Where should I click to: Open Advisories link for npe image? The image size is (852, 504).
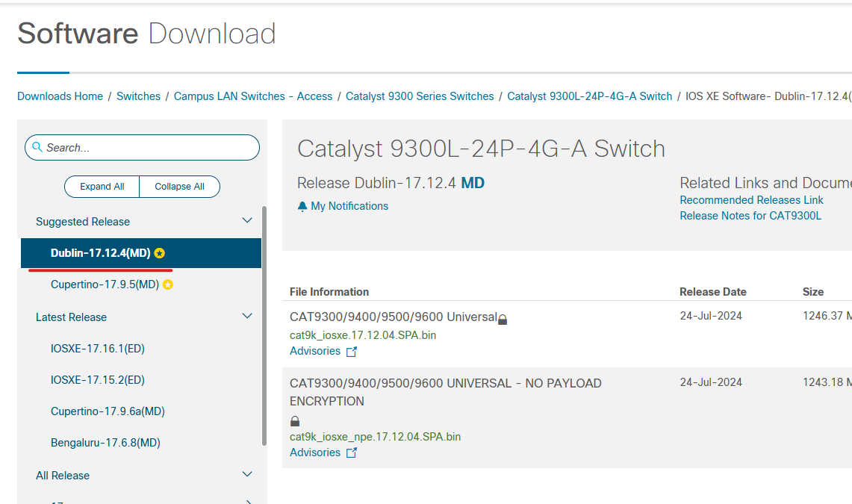point(315,452)
